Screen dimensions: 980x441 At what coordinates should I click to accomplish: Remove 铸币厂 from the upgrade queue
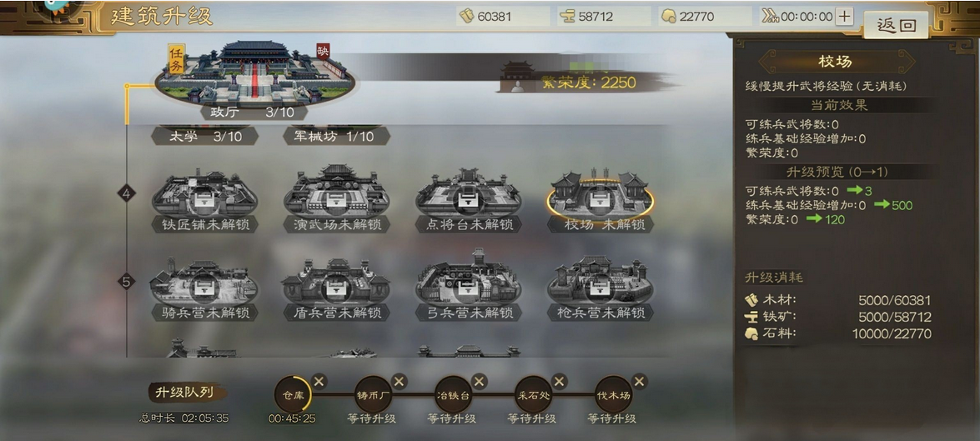point(400,381)
